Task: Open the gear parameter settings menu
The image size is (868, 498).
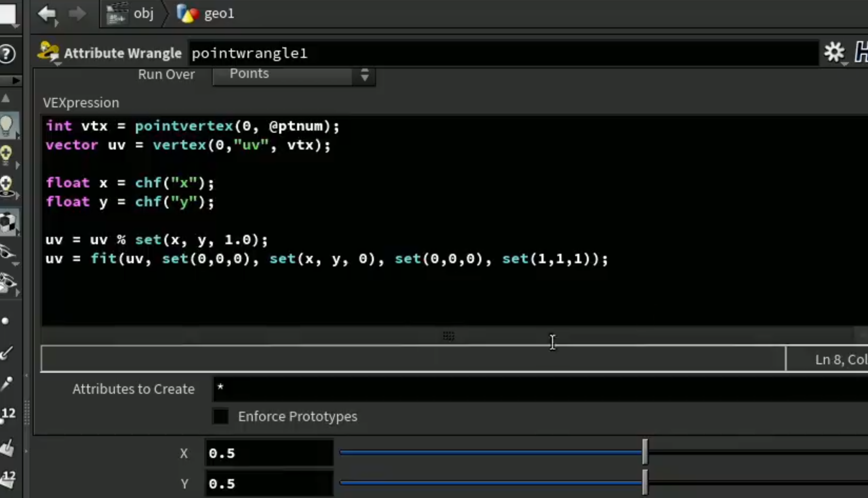Action: (x=834, y=53)
